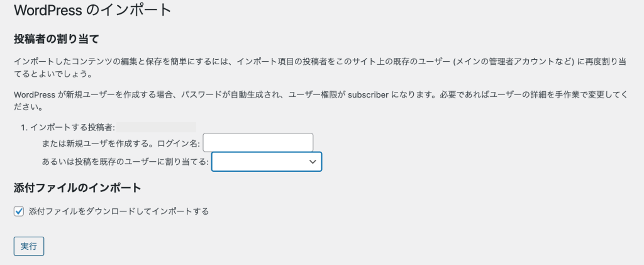Click the empty area of user select box

pyautogui.click(x=258, y=162)
